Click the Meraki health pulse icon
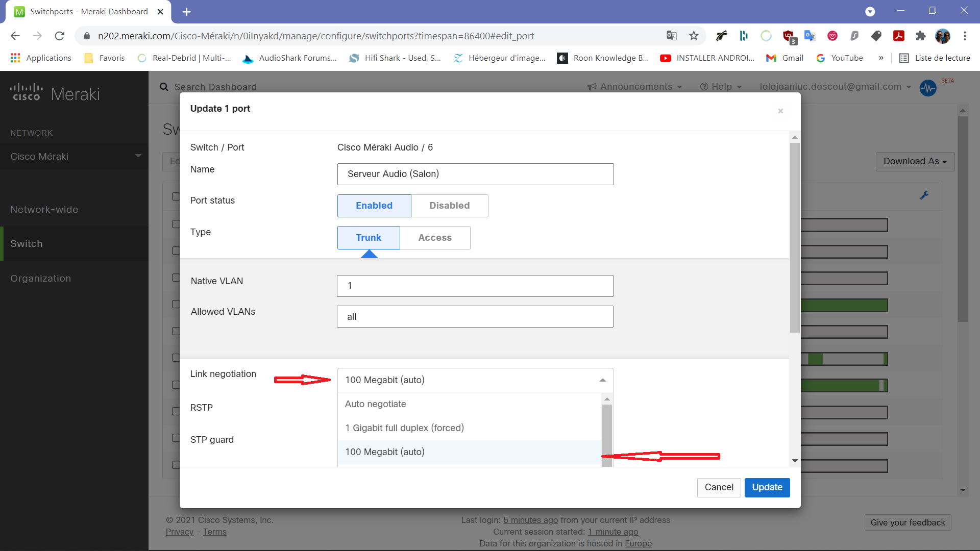The image size is (980, 551). tap(928, 88)
